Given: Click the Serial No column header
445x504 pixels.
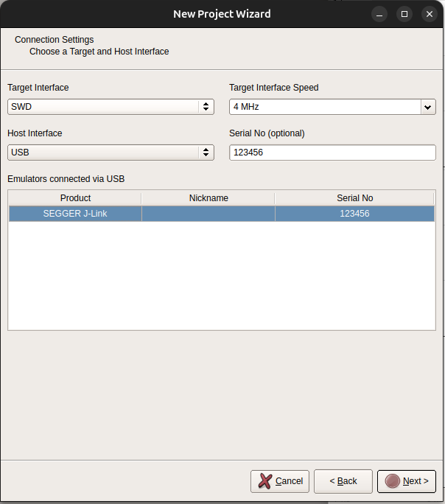Looking at the screenshot, I should pyautogui.click(x=354, y=198).
